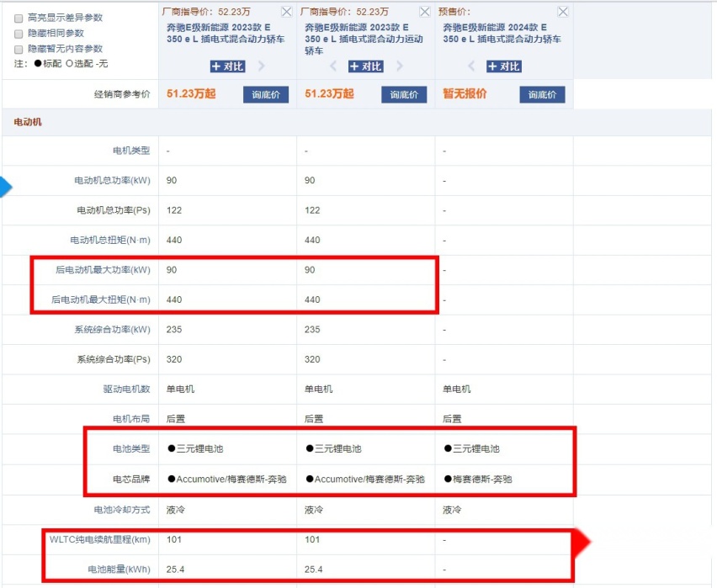
Task: Click 梅赛德斯-奔驰 cell for 2024款
Action: [478, 479]
